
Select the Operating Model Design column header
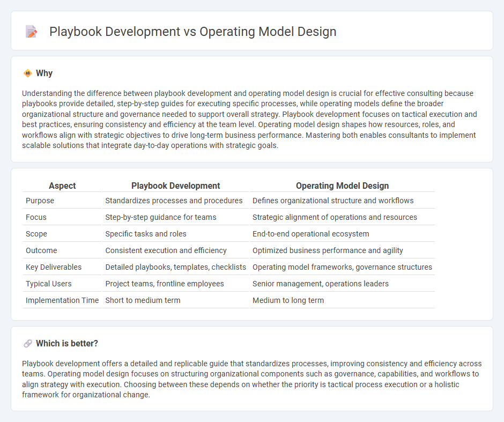(x=342, y=186)
